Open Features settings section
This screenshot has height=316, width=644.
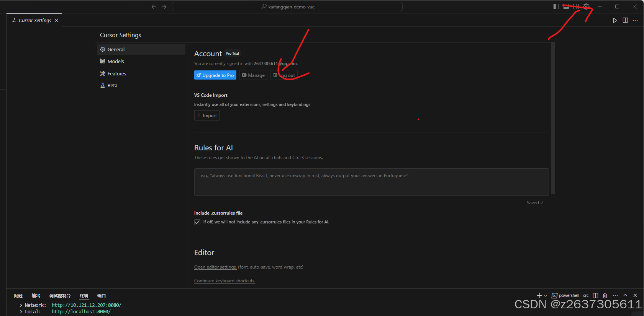[x=141, y=73]
